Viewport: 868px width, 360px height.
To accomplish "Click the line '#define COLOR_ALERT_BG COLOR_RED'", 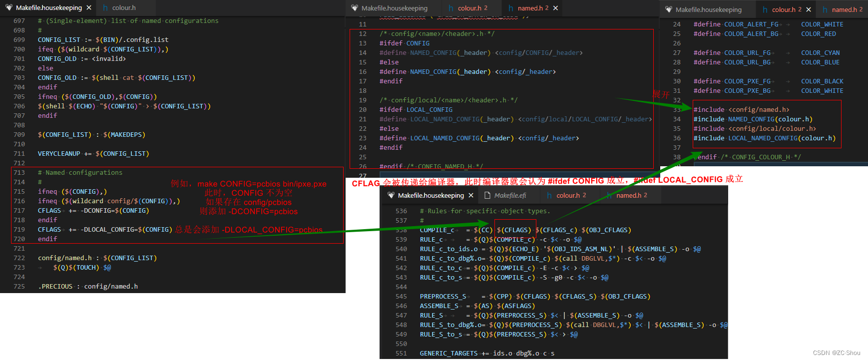I will [765, 33].
